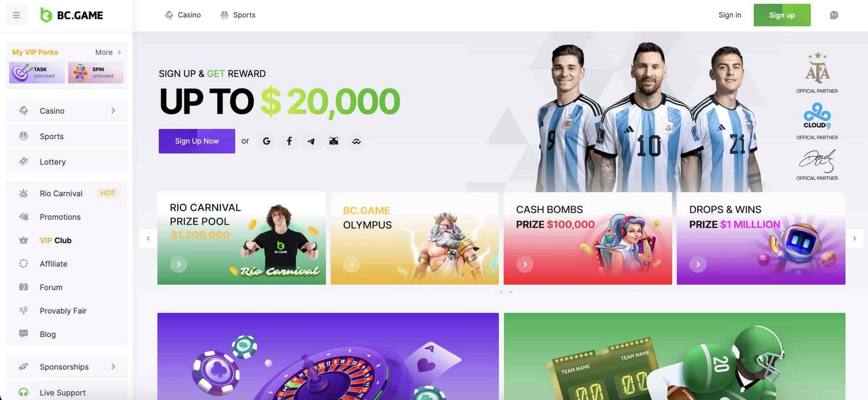Open the SPIN unlocked VIP perk
The width and height of the screenshot is (868, 400).
96,73
